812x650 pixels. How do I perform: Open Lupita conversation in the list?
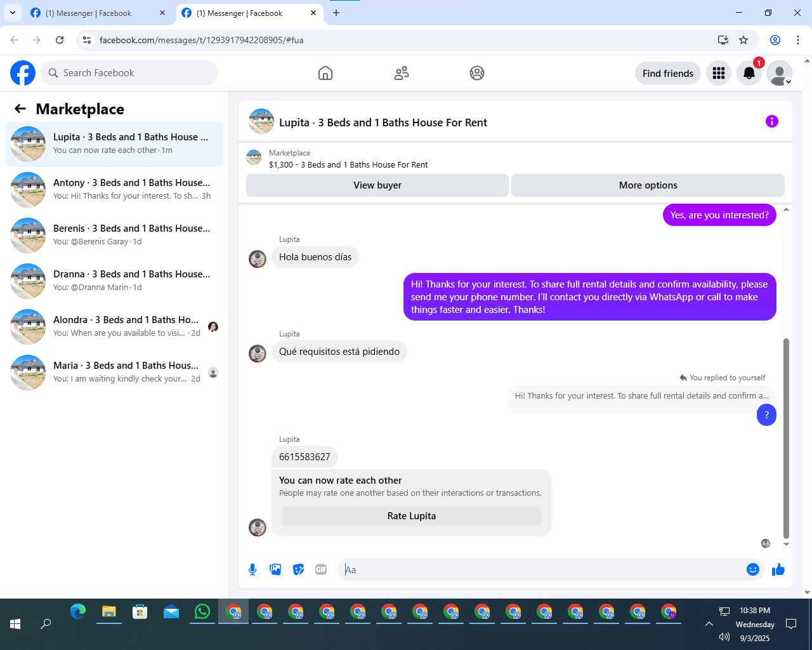click(x=114, y=144)
